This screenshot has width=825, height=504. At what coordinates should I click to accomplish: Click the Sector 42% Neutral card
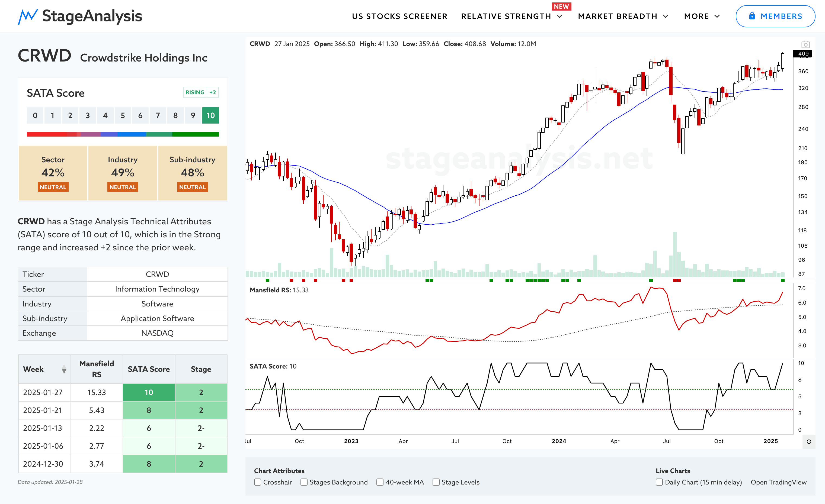(53, 173)
